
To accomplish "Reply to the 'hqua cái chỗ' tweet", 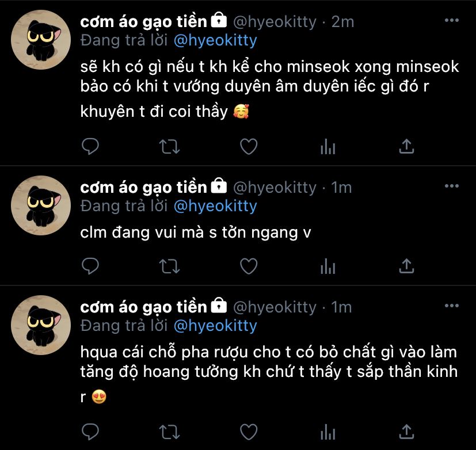I will [90, 430].
